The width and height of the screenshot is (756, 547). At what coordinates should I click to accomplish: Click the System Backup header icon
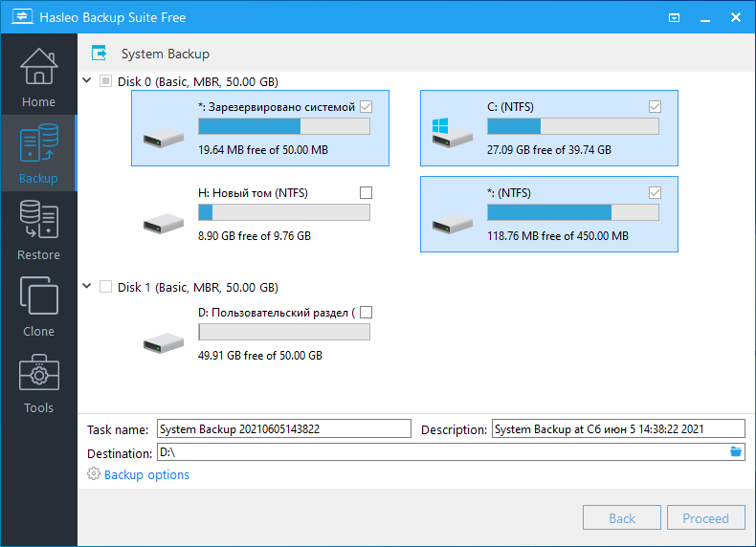tap(99, 53)
